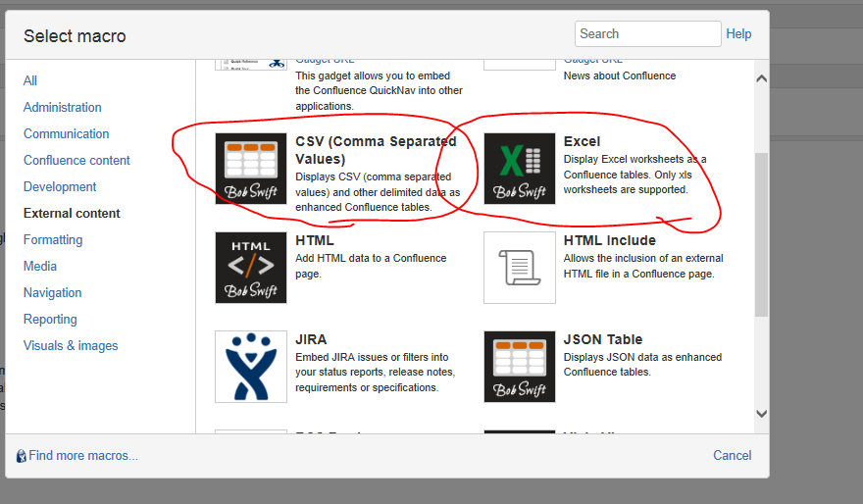Select the Development category
The height and width of the screenshot is (504, 863).
(60, 187)
